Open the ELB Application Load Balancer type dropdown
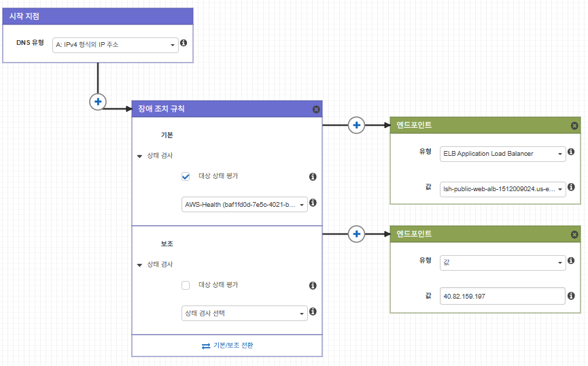 click(502, 154)
